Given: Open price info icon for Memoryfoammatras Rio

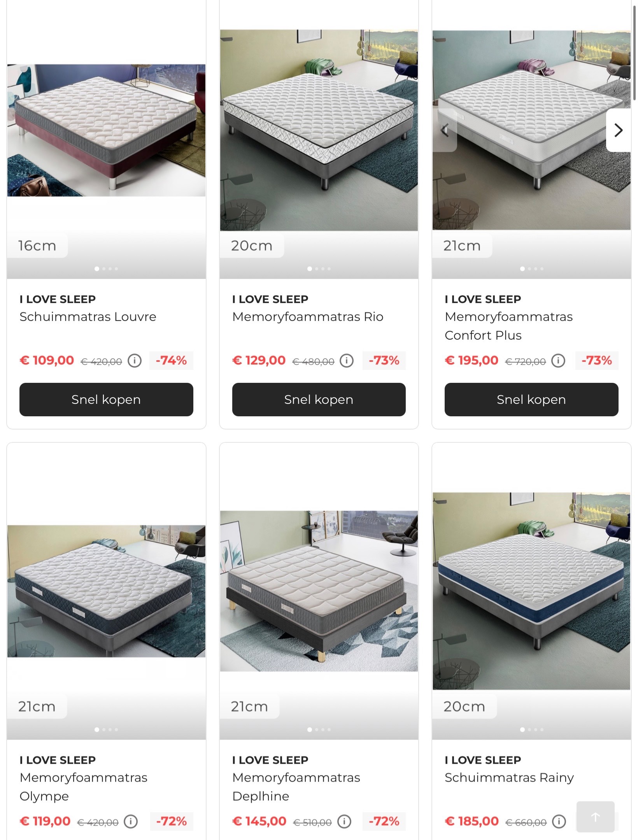Looking at the screenshot, I should pyautogui.click(x=347, y=361).
